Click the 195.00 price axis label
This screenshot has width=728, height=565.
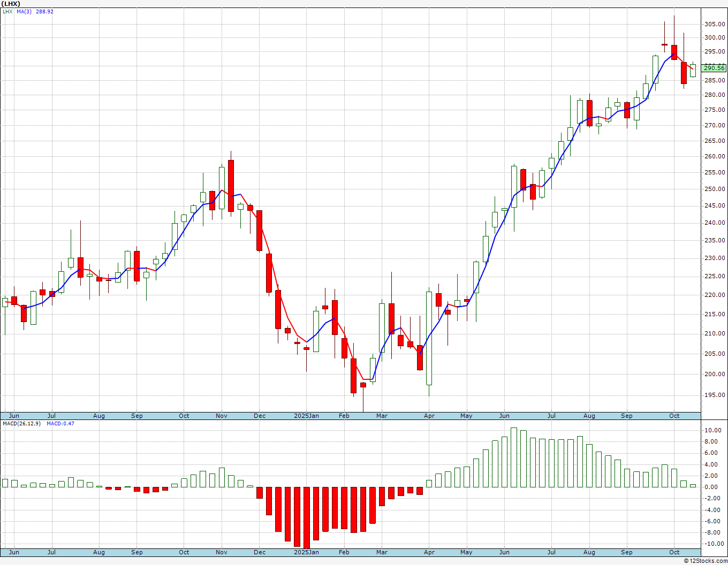click(x=715, y=395)
